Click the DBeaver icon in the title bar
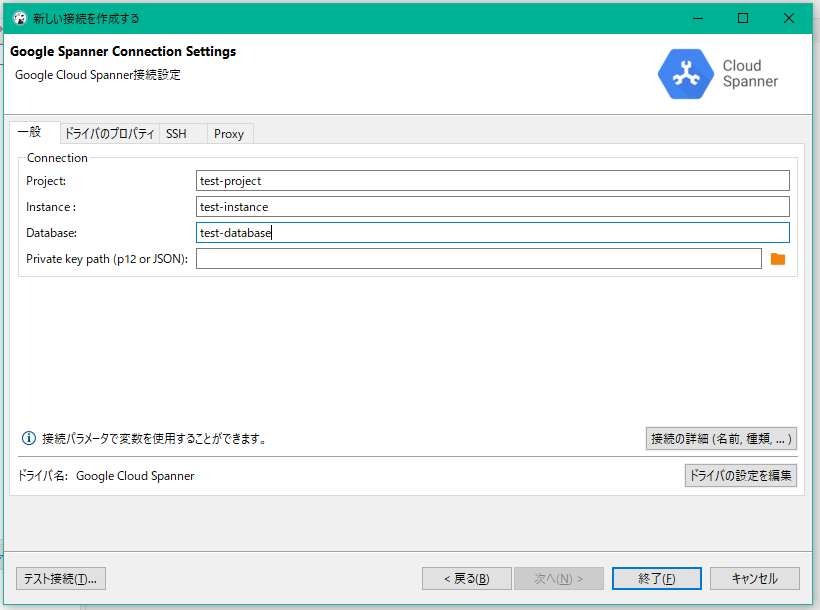 pyautogui.click(x=19, y=18)
